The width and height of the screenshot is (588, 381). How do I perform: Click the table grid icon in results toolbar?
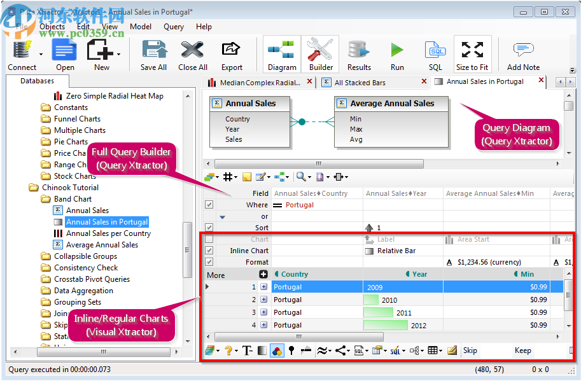432,350
